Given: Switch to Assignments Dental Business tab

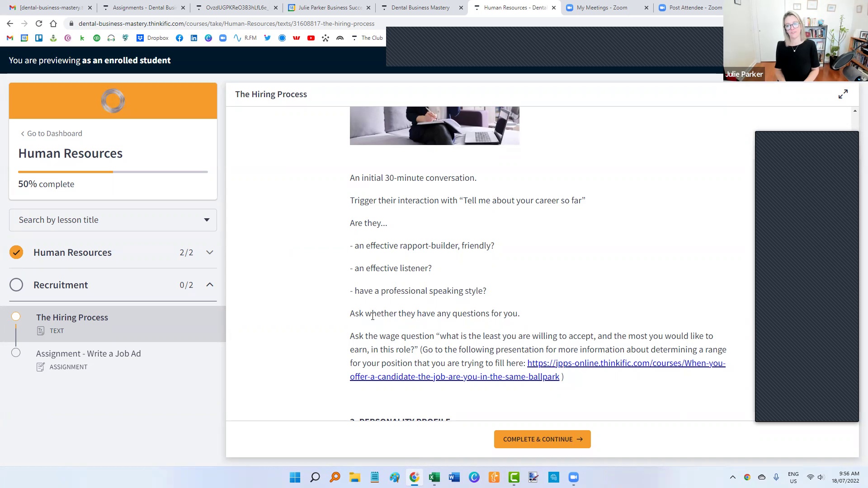Looking at the screenshot, I should 144,8.
